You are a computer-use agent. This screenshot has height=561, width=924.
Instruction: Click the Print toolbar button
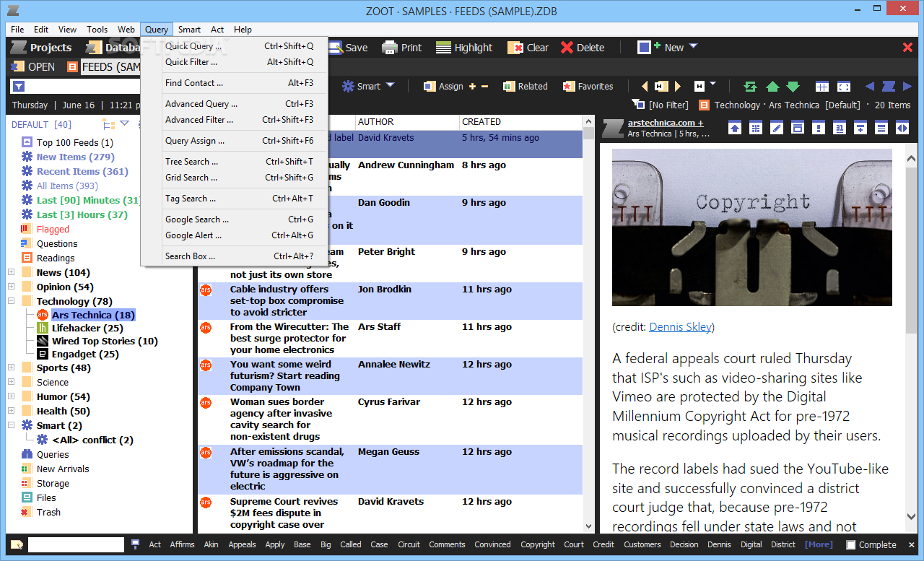[402, 48]
